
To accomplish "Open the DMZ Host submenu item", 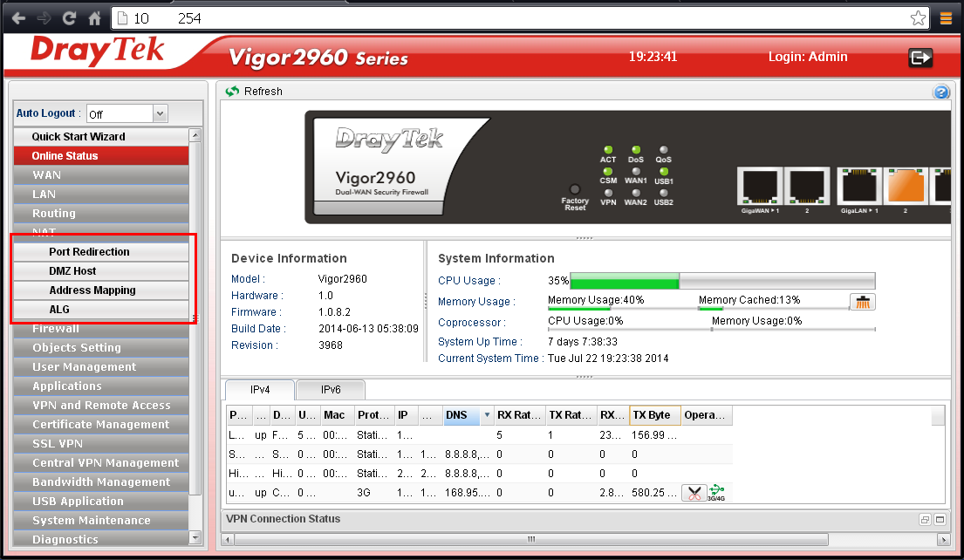I will pyautogui.click(x=101, y=271).
